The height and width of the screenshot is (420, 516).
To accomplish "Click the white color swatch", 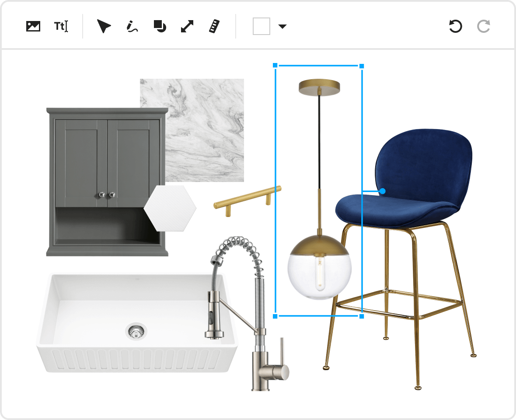I will 261,26.
